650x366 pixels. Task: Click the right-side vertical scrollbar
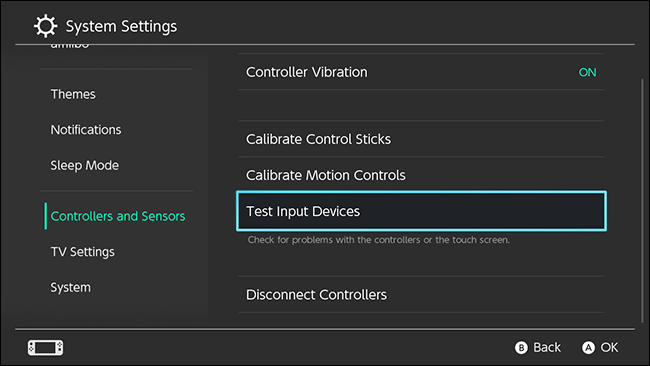[x=643, y=200]
